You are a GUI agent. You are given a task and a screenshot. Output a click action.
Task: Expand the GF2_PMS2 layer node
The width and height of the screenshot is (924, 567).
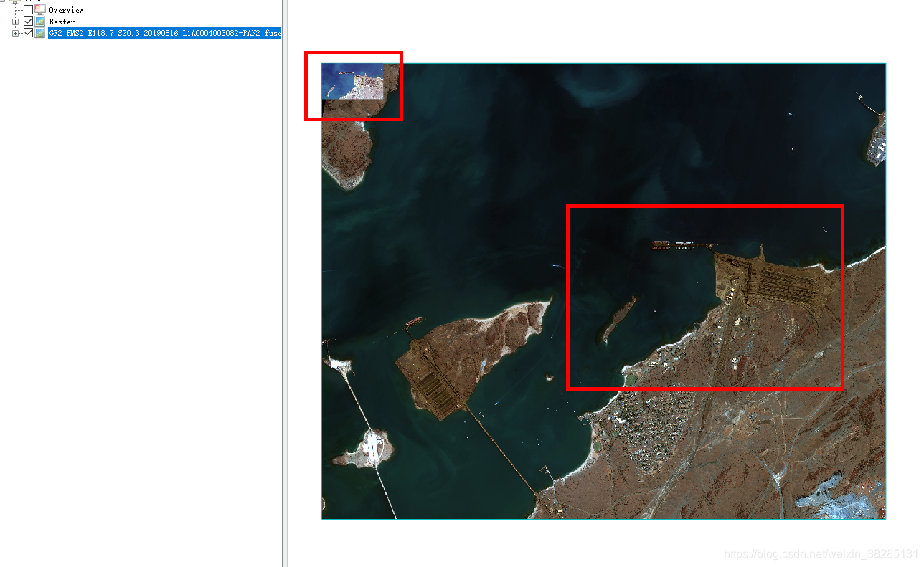click(16, 33)
